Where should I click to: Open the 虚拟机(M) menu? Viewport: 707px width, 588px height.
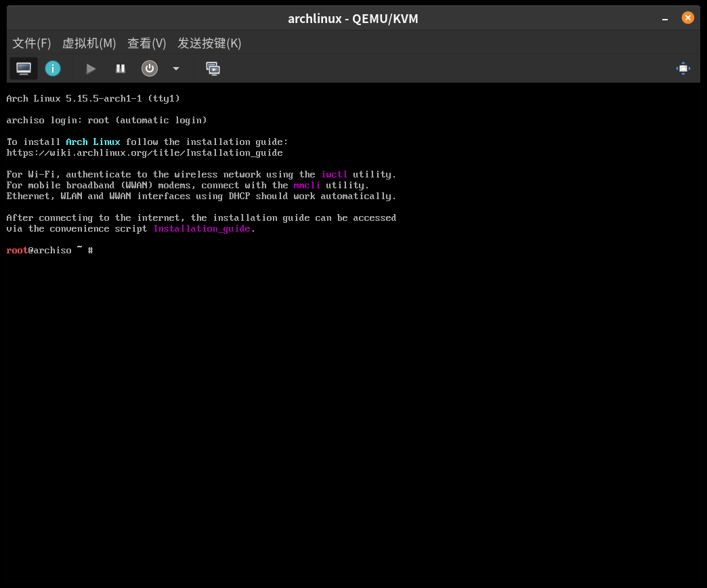[x=89, y=43]
